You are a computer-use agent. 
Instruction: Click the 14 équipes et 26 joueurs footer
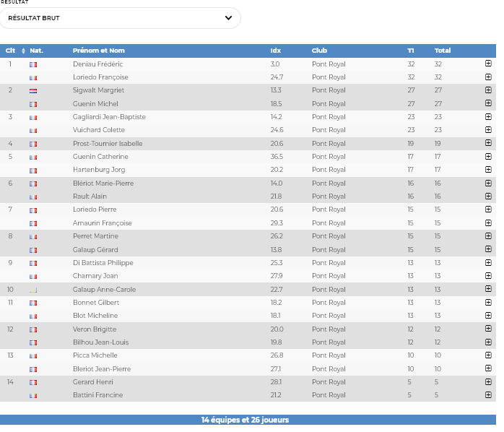(x=248, y=420)
